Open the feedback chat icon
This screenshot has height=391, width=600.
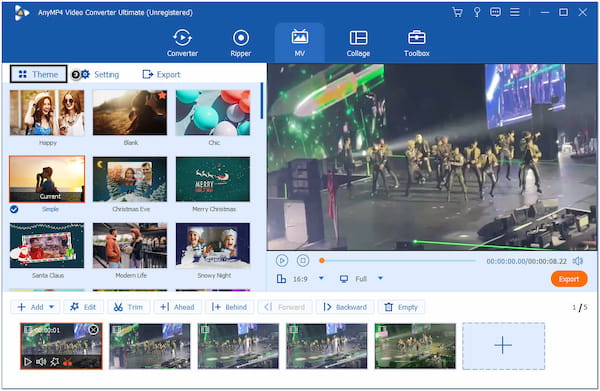pos(495,13)
